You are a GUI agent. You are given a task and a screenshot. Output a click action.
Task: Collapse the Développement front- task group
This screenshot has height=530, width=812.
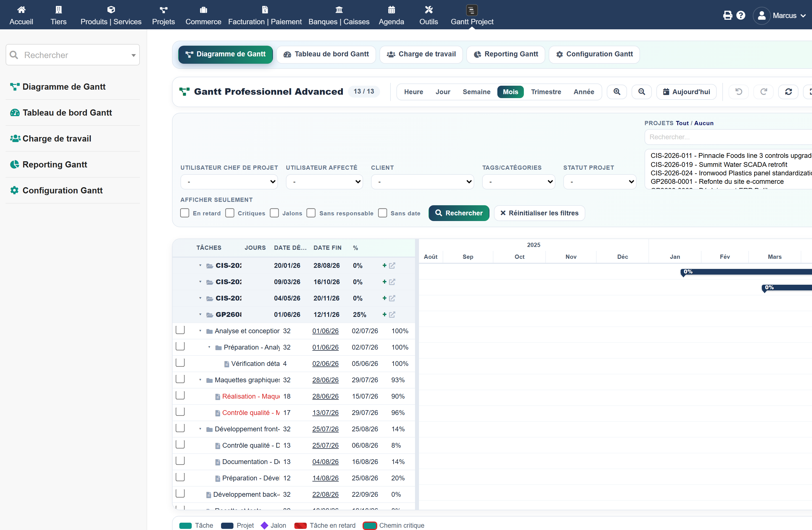click(200, 429)
